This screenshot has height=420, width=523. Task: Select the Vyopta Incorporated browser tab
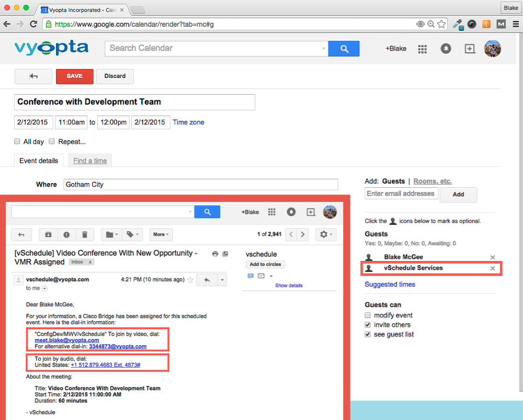tap(82, 10)
